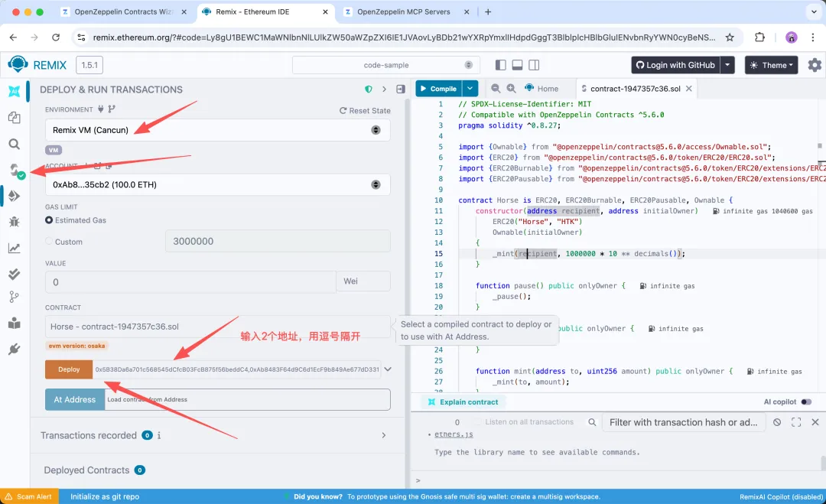
Task: Open the RemixAI assistant sidebar icon
Action: click(15, 91)
